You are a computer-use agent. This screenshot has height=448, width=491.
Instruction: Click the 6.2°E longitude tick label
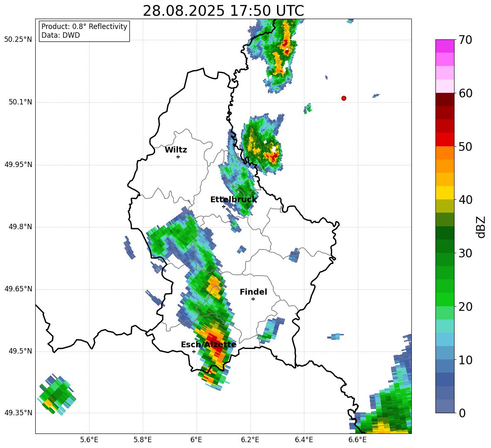click(x=250, y=440)
